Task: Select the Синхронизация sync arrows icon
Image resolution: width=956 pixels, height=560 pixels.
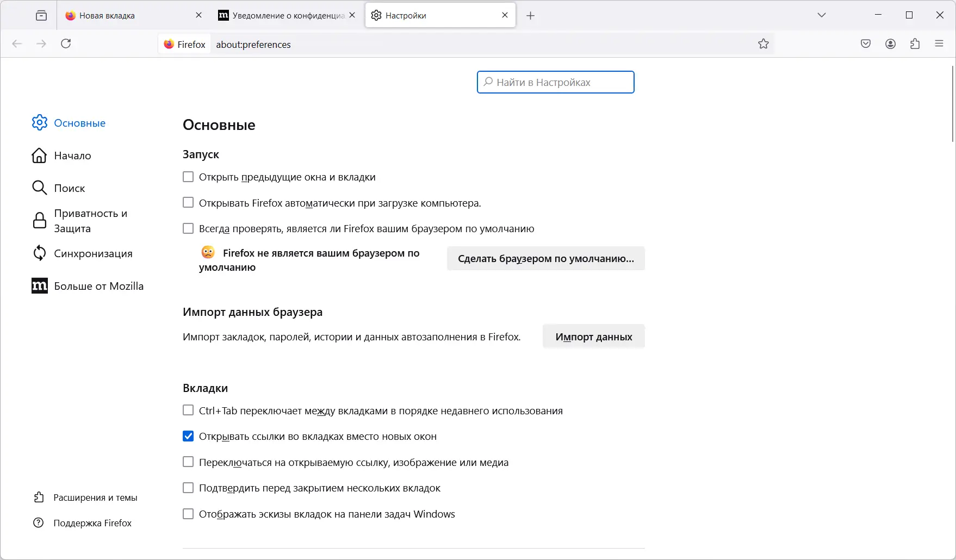Action: pyautogui.click(x=39, y=253)
